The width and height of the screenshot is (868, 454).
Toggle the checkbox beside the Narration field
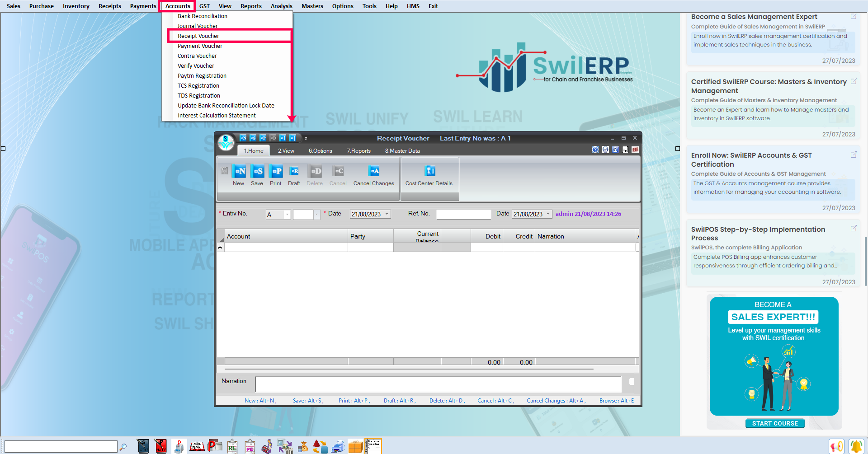click(632, 382)
